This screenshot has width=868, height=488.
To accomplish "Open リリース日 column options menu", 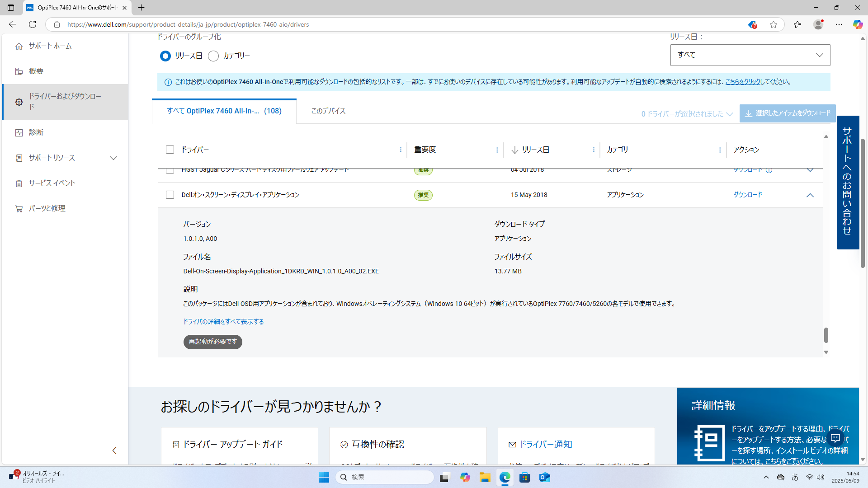I will [594, 150].
